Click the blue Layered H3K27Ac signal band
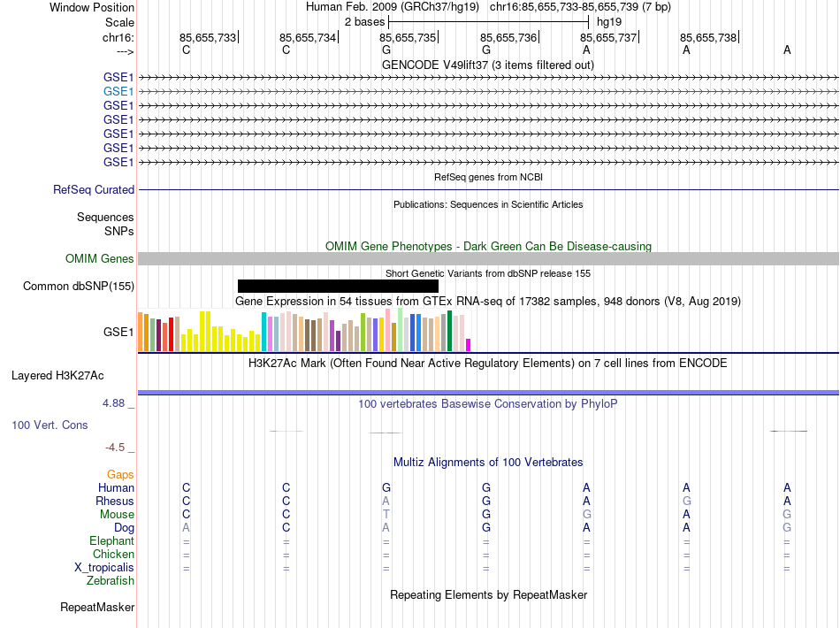 click(x=488, y=393)
